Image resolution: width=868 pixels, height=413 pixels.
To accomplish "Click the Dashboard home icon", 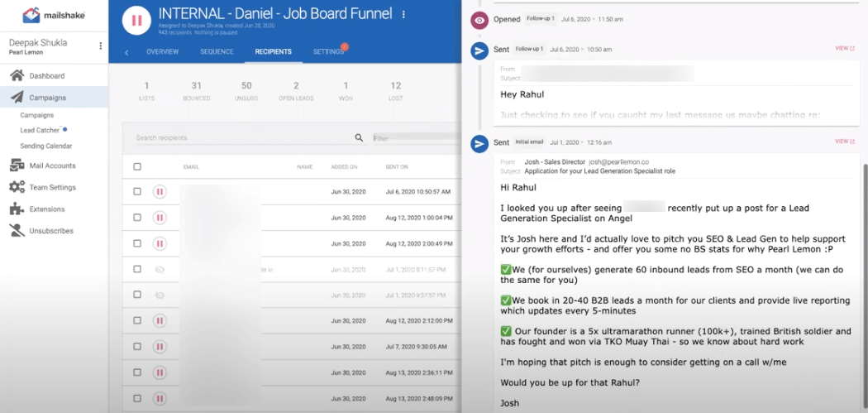I will (x=17, y=75).
